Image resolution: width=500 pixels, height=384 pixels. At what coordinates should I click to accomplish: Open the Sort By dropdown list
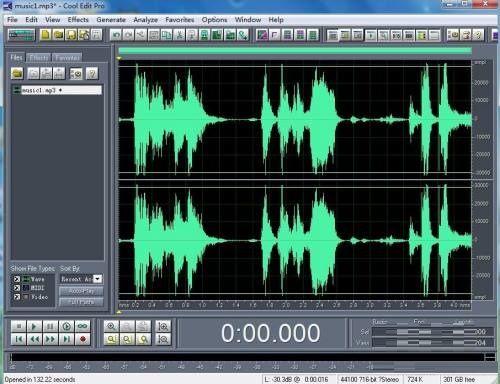[x=97, y=279]
